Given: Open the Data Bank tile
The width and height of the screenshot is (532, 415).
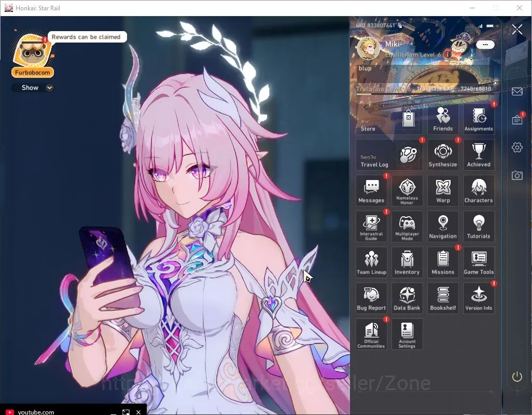Looking at the screenshot, I should [x=407, y=298].
